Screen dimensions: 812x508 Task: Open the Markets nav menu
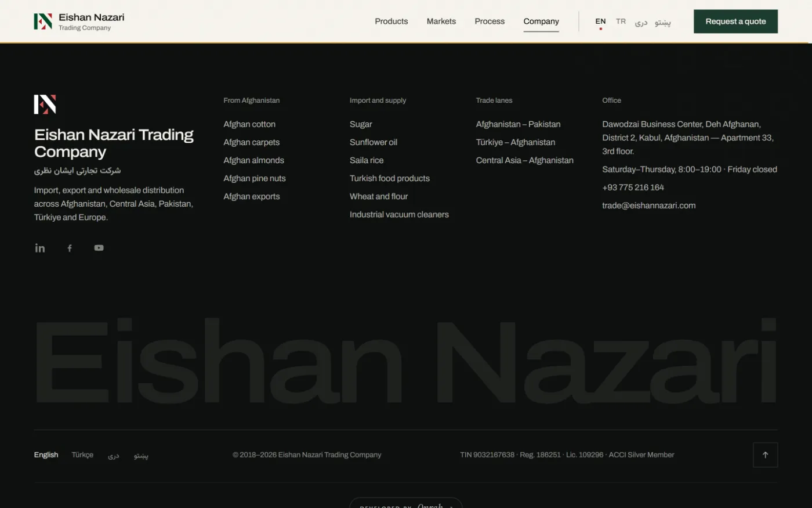point(441,21)
